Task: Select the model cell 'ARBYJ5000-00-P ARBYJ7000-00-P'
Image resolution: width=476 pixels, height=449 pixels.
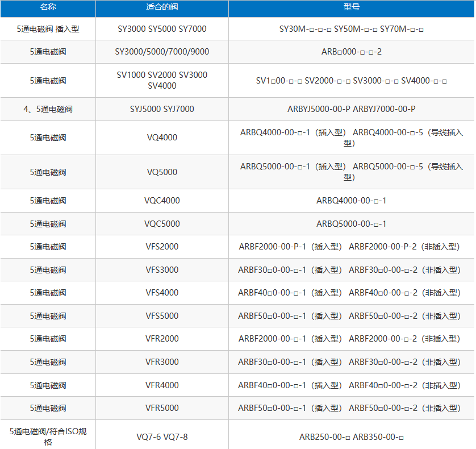Action: 351,109
